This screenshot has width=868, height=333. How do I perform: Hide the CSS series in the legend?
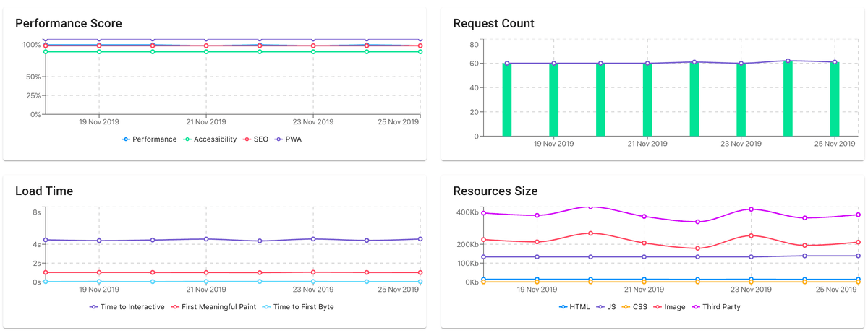tap(634, 306)
